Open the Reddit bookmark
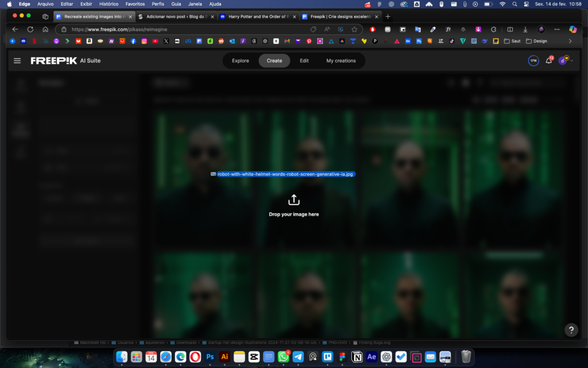Screen dimensions: 588x368 tap(221, 41)
